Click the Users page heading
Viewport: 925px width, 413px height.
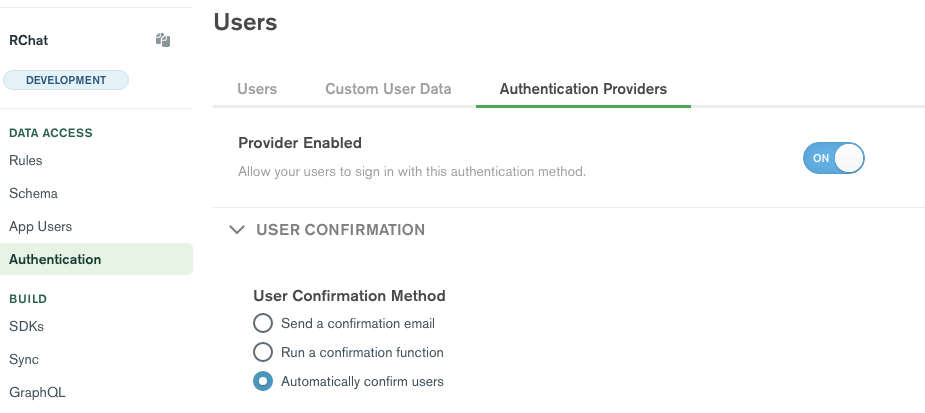pos(245,21)
